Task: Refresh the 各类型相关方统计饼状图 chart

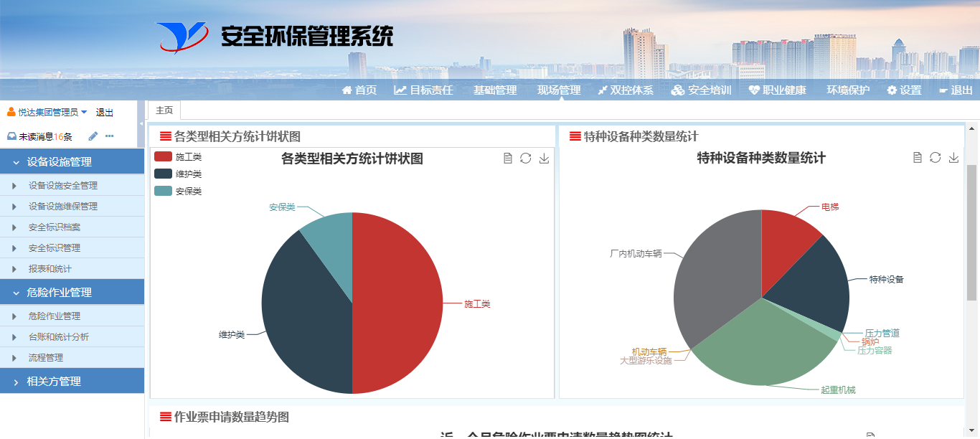Action: click(x=526, y=159)
